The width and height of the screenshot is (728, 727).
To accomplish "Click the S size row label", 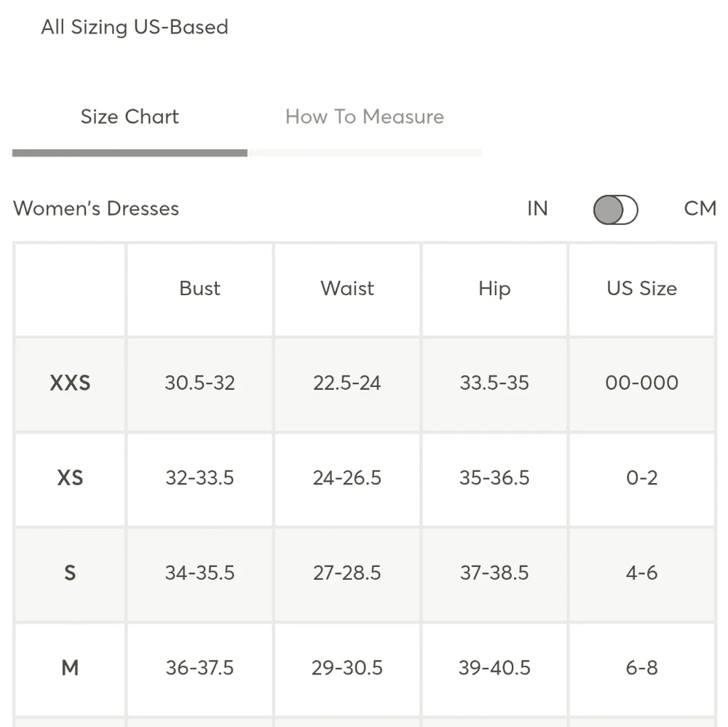I will (70, 573).
